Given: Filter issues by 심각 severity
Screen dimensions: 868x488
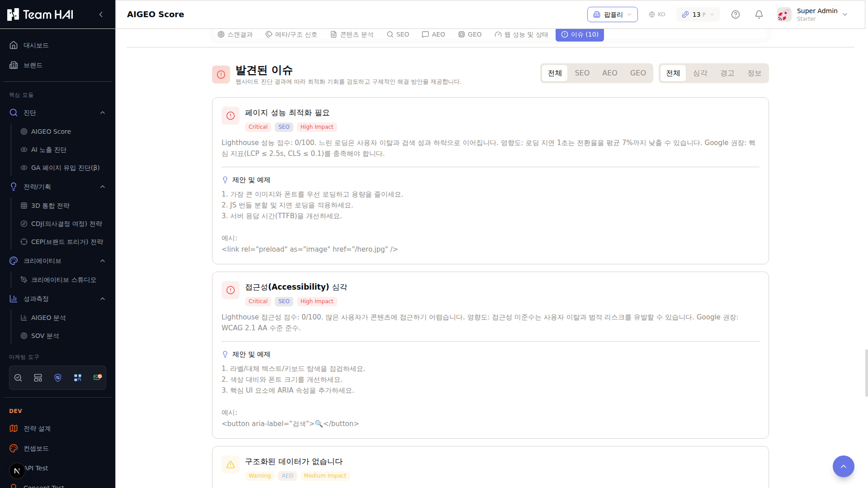Looking at the screenshot, I should 700,73.
